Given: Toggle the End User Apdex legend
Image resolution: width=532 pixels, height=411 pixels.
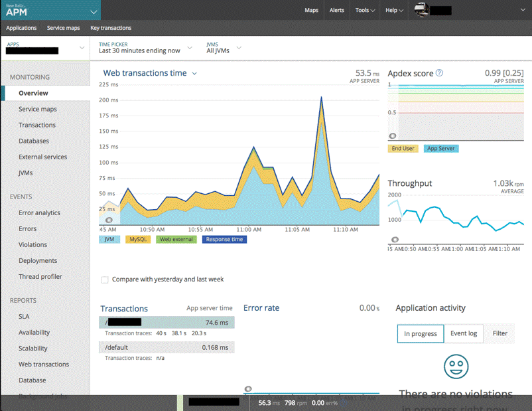Looking at the screenshot, I should (403, 149).
